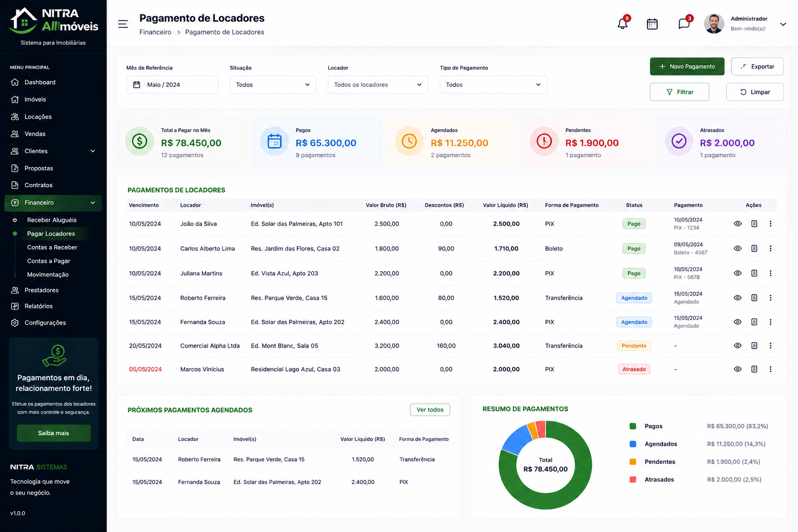View details eye icon for Juliana Martins
This screenshot has height=532, width=798.
(737, 273)
